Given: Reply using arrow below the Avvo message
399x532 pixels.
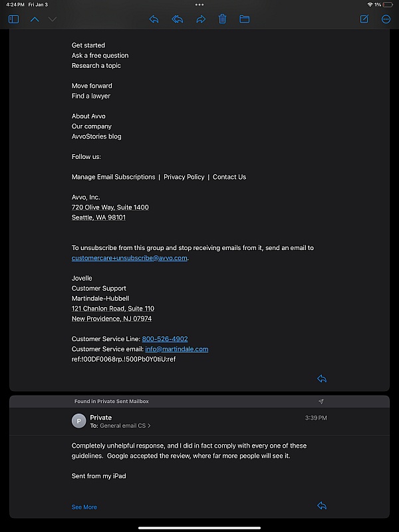Looking at the screenshot, I should (x=322, y=378).
